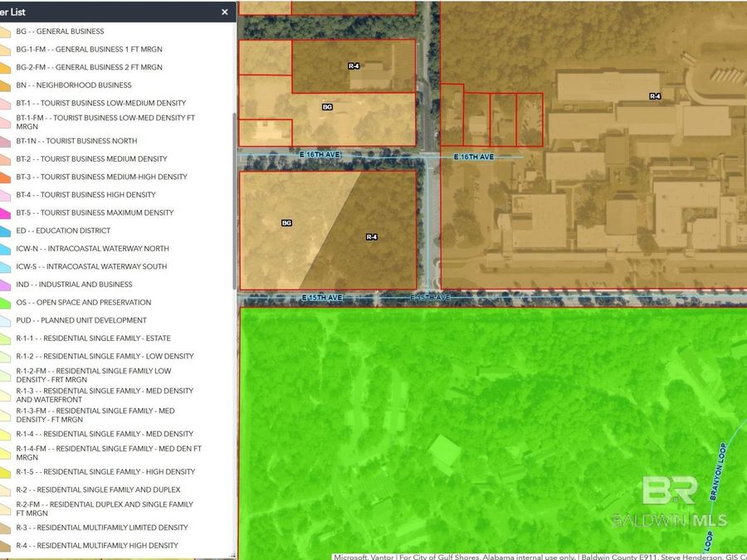Select the R-1-5 Residential Single Family High Density text

[105, 472]
